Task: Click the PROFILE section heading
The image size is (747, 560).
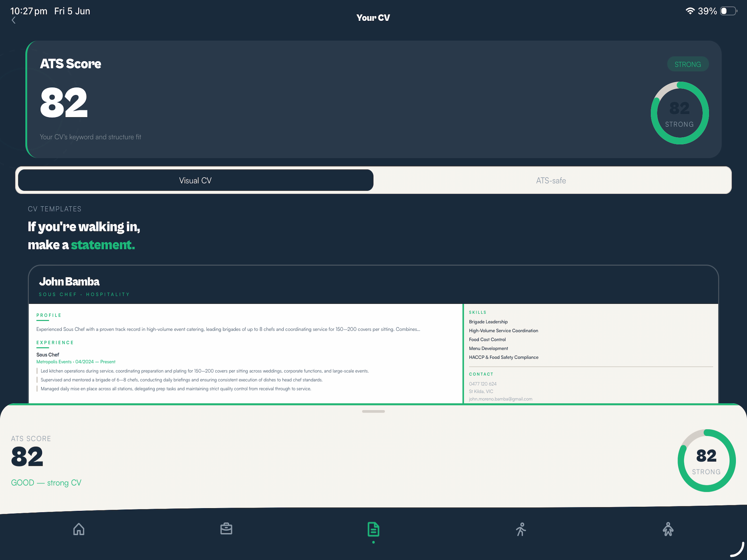Action: coord(49,315)
